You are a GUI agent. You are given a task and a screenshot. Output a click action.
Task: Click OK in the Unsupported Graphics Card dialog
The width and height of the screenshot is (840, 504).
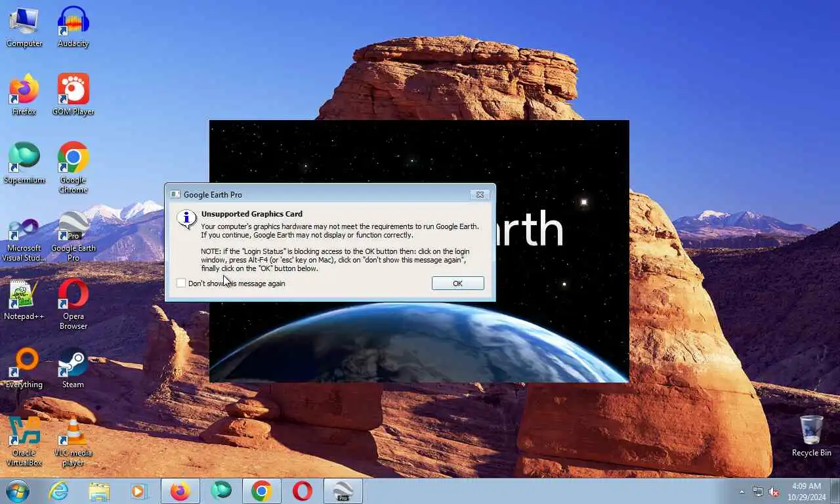[458, 283]
